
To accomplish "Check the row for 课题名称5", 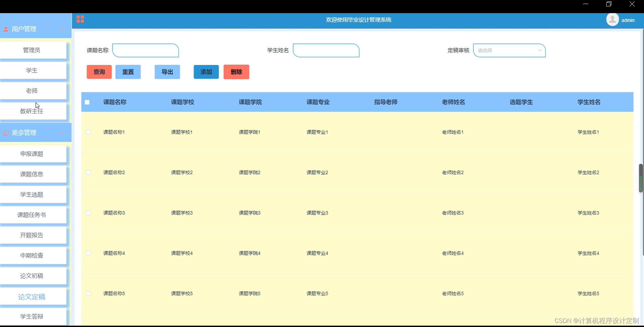I will point(88,294).
